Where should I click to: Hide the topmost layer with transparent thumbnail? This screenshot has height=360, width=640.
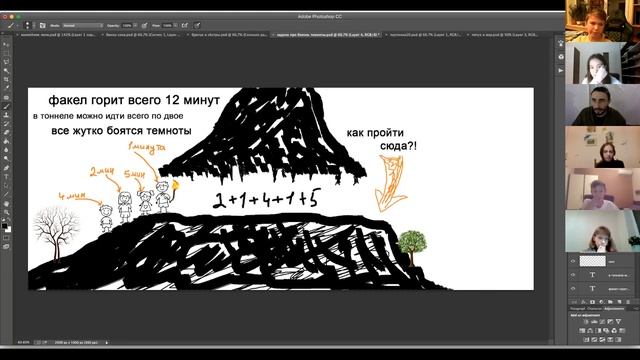(573, 261)
